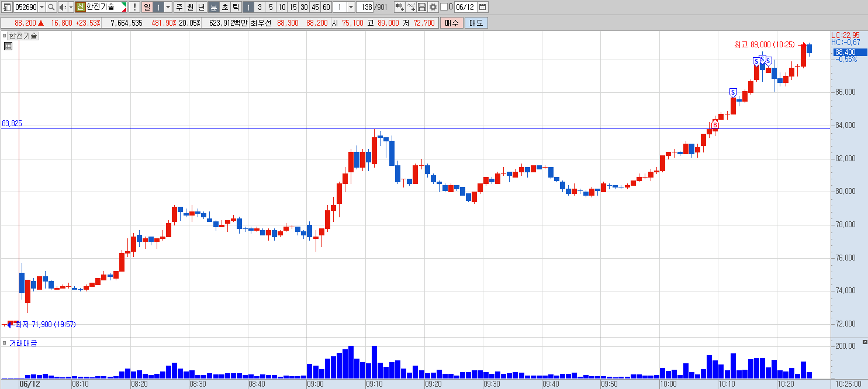Image resolution: width=868 pixels, height=389 pixels.
Task: Choose the 30 minute interval button
Action: point(304,7)
